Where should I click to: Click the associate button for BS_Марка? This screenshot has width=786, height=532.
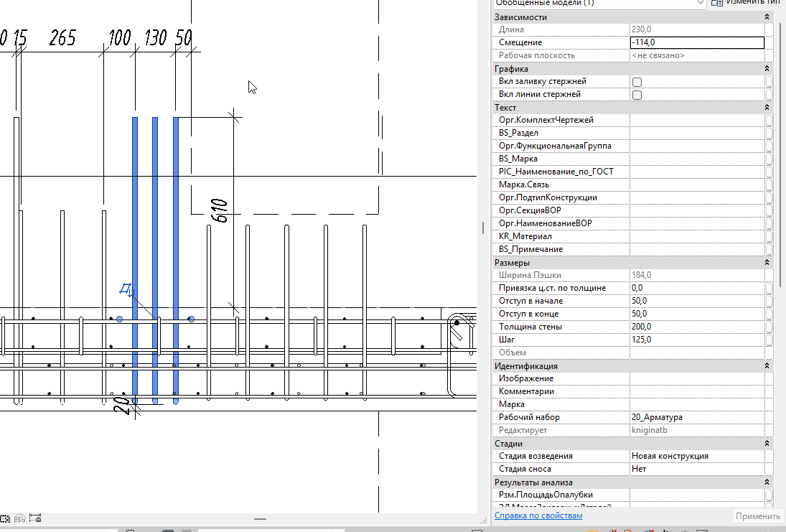pyautogui.click(x=769, y=159)
